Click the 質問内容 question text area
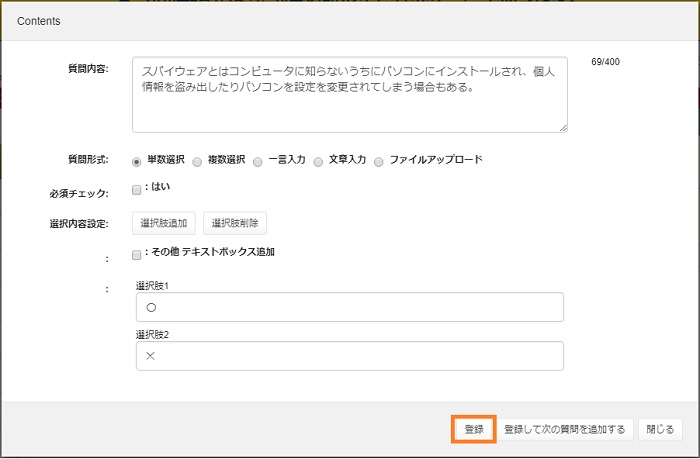 tap(350, 94)
